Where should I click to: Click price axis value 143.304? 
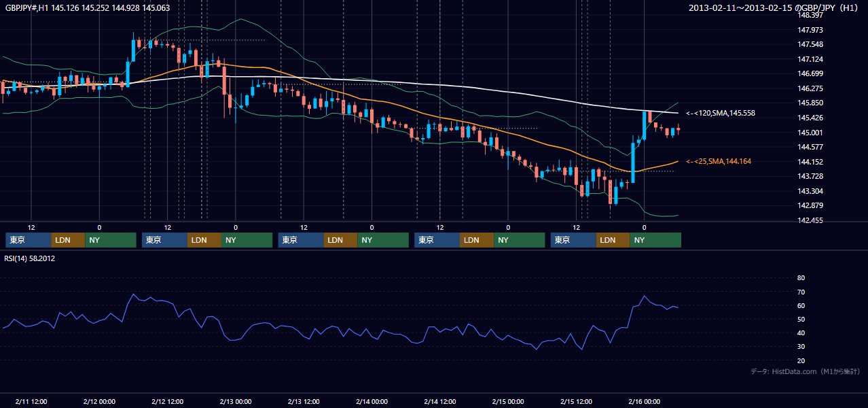pyautogui.click(x=810, y=191)
